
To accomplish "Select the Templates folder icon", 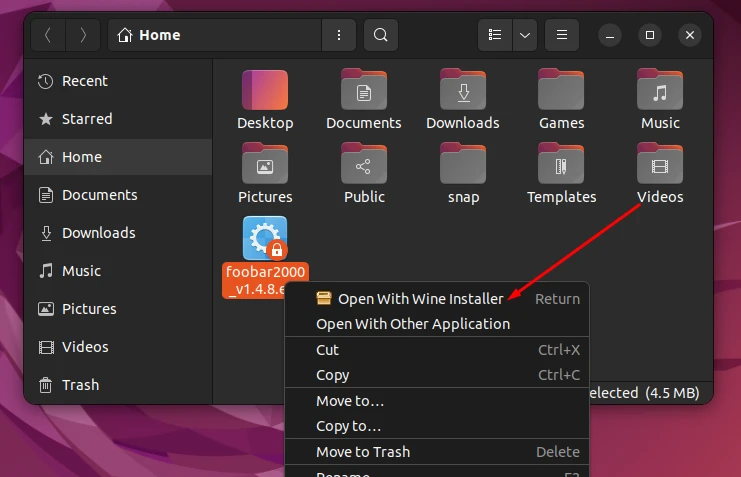I will coord(561,164).
